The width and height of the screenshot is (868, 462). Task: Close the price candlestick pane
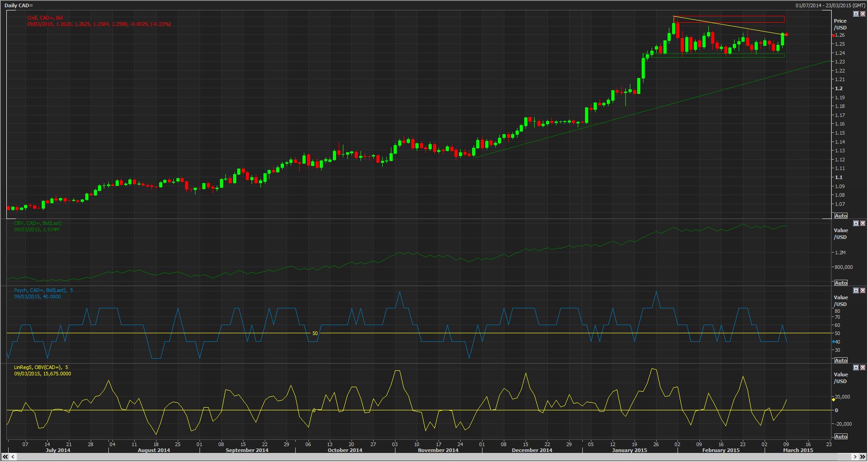863,14
